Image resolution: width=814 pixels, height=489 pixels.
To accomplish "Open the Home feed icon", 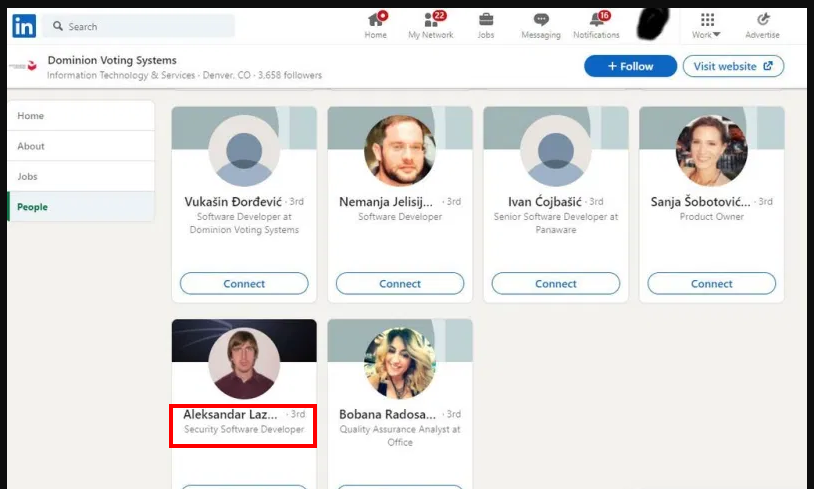I will (375, 25).
